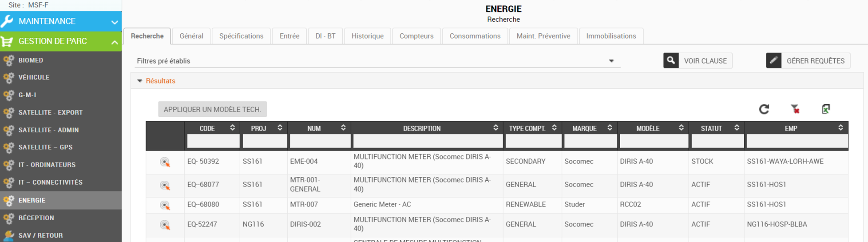Click the pencil icon on Gérer Requêtes
This screenshot has width=868, height=242.
point(773,60)
